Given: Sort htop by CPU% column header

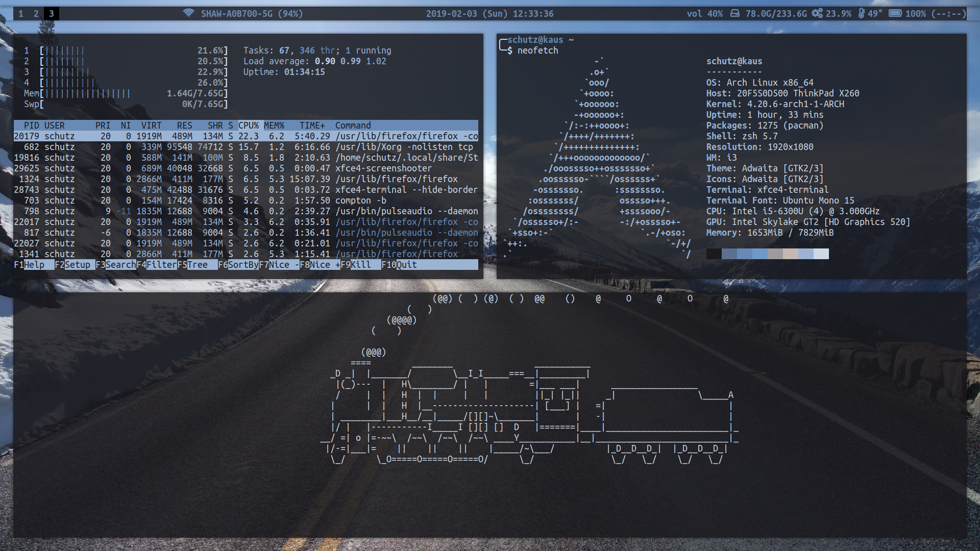Looking at the screenshot, I should 249,126.
